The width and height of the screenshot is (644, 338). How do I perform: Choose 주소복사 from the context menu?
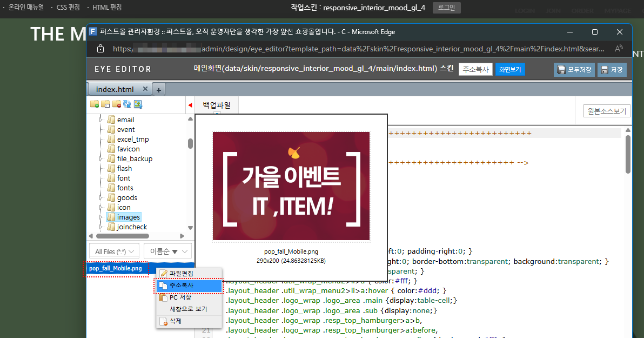click(189, 286)
